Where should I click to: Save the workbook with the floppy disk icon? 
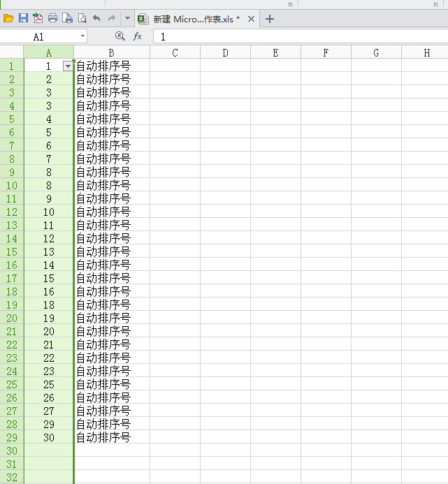[23, 18]
